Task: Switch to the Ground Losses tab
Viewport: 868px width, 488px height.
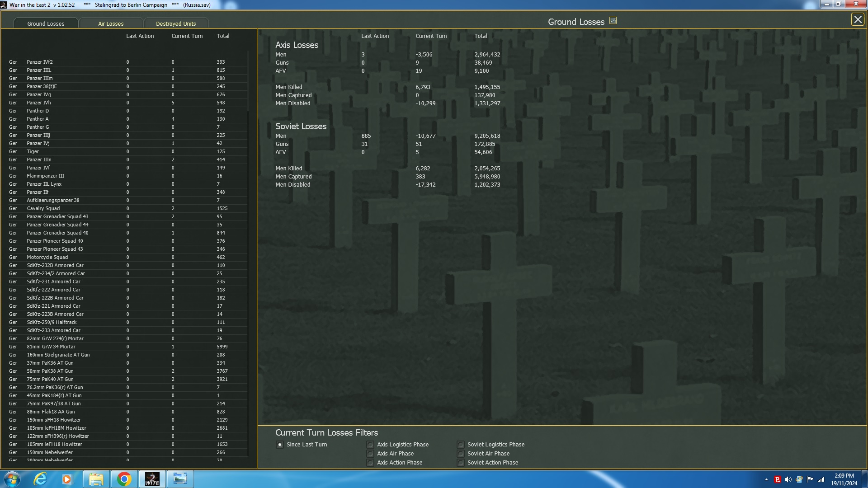Action: coord(46,23)
